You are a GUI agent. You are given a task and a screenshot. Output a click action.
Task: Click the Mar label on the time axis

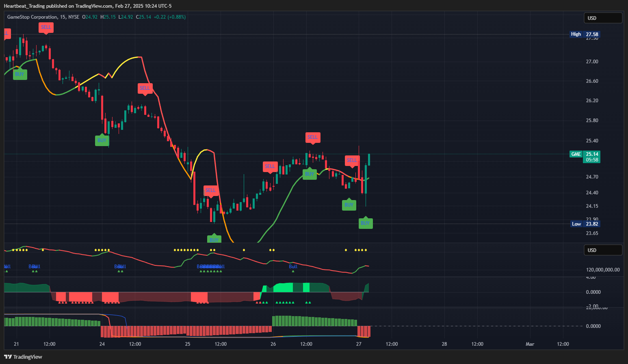click(530, 344)
